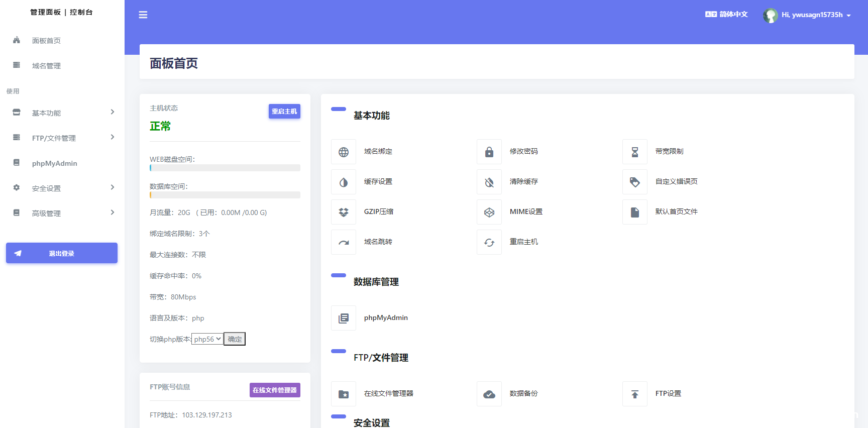The height and width of the screenshot is (428, 868).
Task: Click the green 正常 status text
Action: click(x=160, y=127)
